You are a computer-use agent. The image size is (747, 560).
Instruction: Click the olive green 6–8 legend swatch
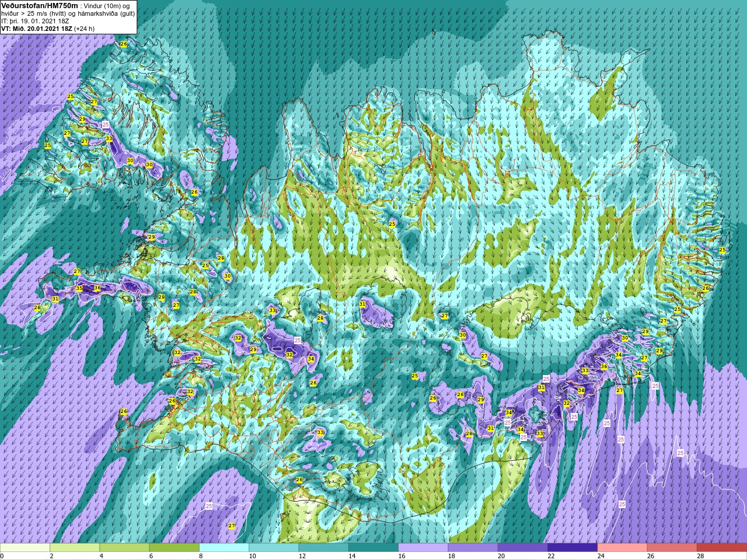174,548
